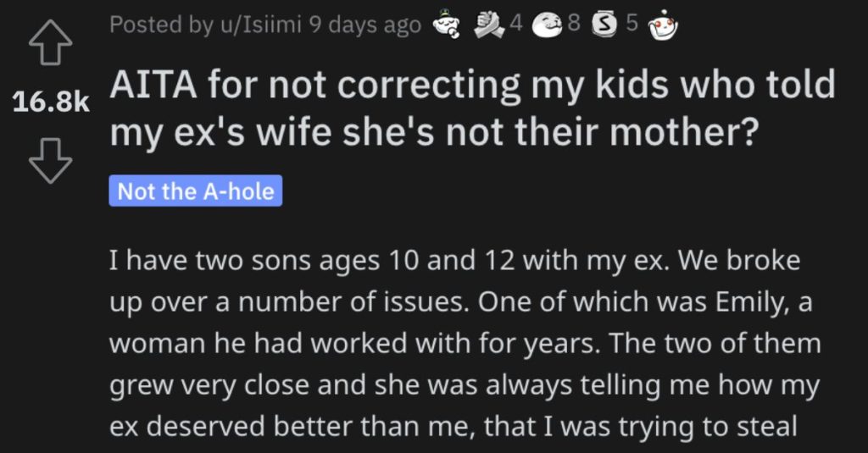Open the waving Snoo award icon

pyautogui.click(x=663, y=26)
